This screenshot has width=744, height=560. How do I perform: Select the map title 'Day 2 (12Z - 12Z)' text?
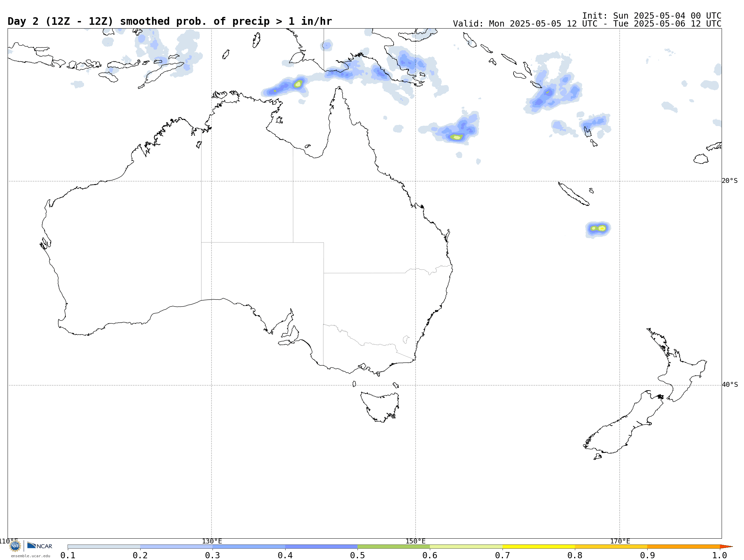click(61, 21)
